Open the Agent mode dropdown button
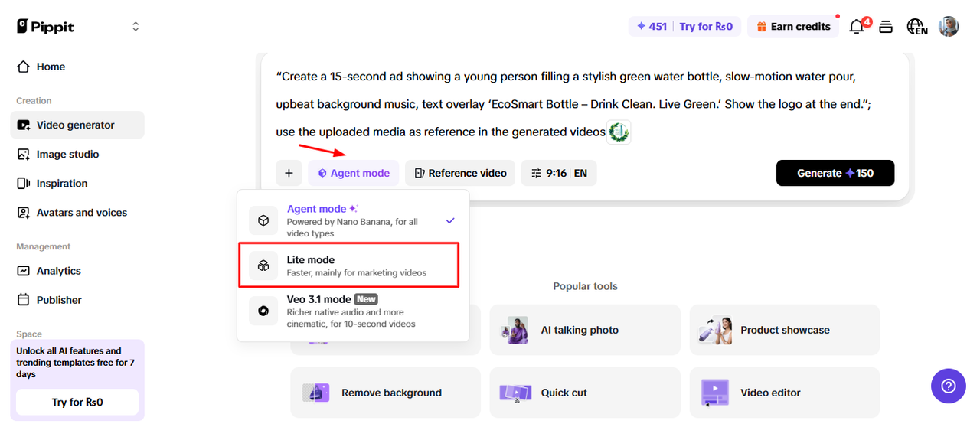The width and height of the screenshot is (980, 427). (354, 173)
